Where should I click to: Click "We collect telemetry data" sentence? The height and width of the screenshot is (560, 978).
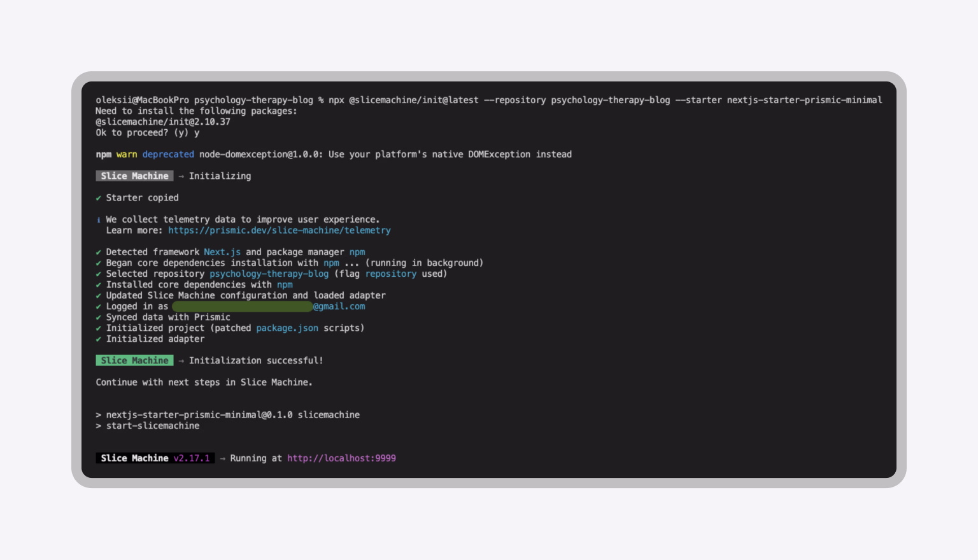coord(243,220)
